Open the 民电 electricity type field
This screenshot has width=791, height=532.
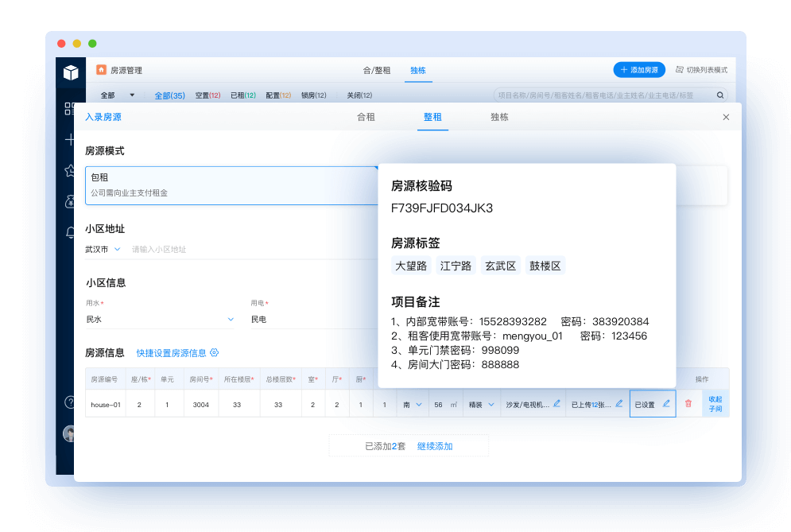pos(314,320)
